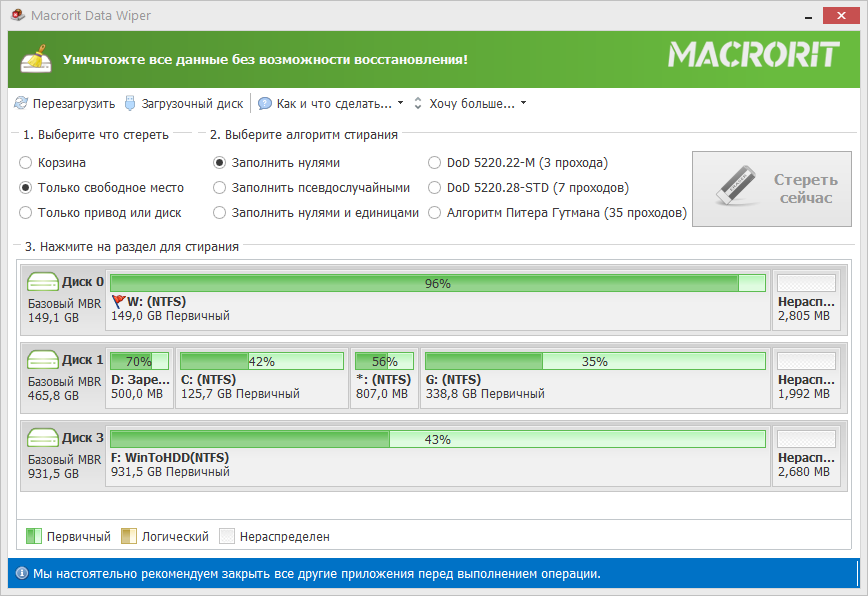Click the MACRORIT logo in the banner
Image resolution: width=868 pixels, height=596 pixels.
753,55
